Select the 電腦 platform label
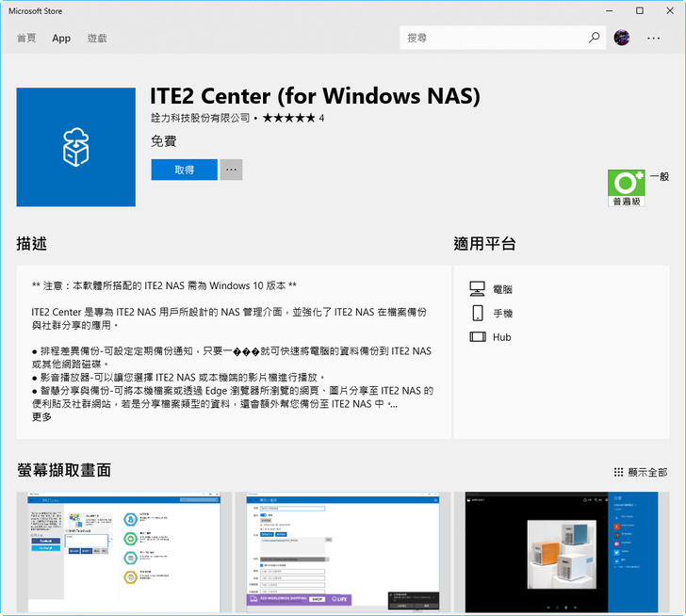686x616 pixels. pos(502,289)
